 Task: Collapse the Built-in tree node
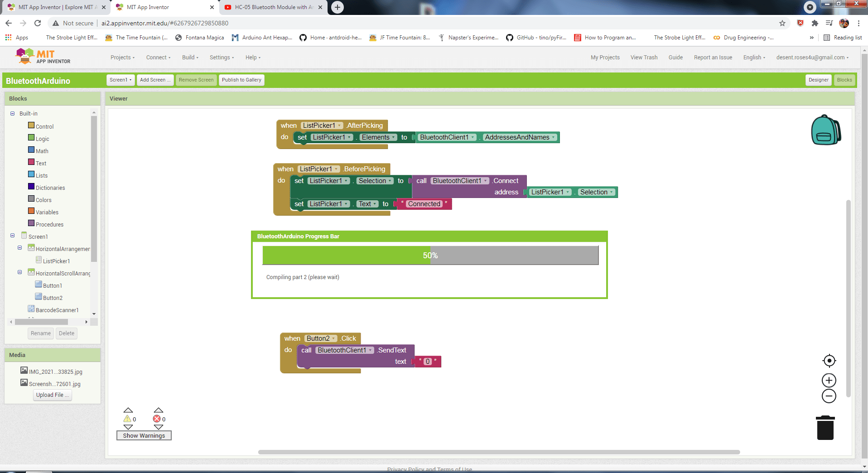(12, 114)
